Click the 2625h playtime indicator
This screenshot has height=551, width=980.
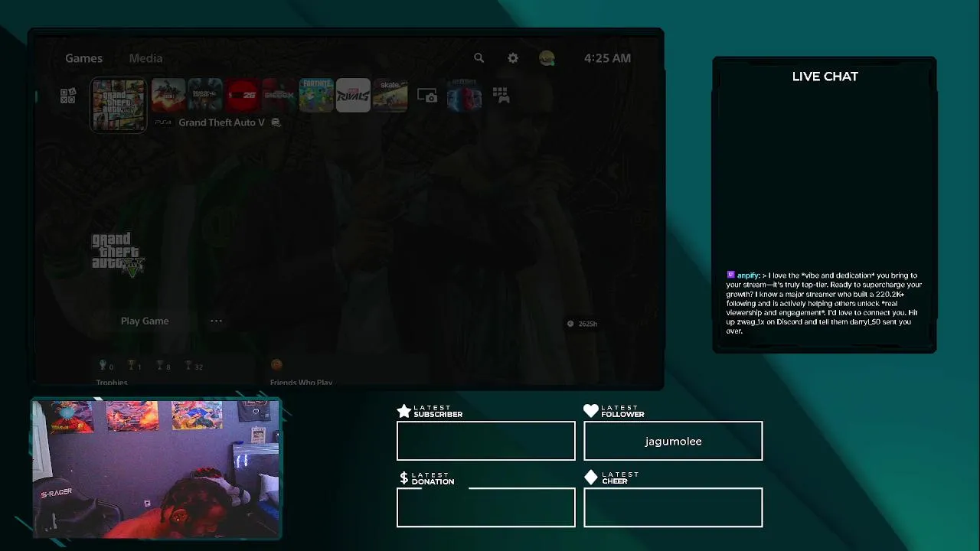click(582, 324)
